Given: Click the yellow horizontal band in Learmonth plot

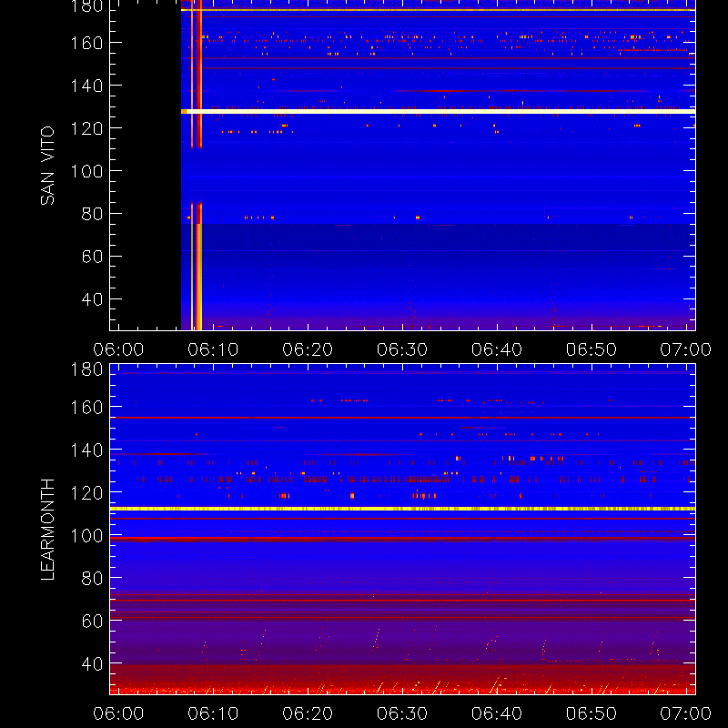Looking at the screenshot, I should (x=402, y=509).
